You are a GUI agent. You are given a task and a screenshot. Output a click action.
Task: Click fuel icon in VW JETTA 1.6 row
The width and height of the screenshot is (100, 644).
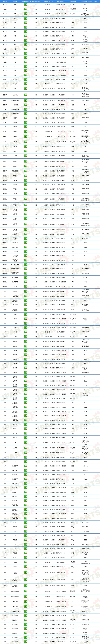tap(25, 437)
